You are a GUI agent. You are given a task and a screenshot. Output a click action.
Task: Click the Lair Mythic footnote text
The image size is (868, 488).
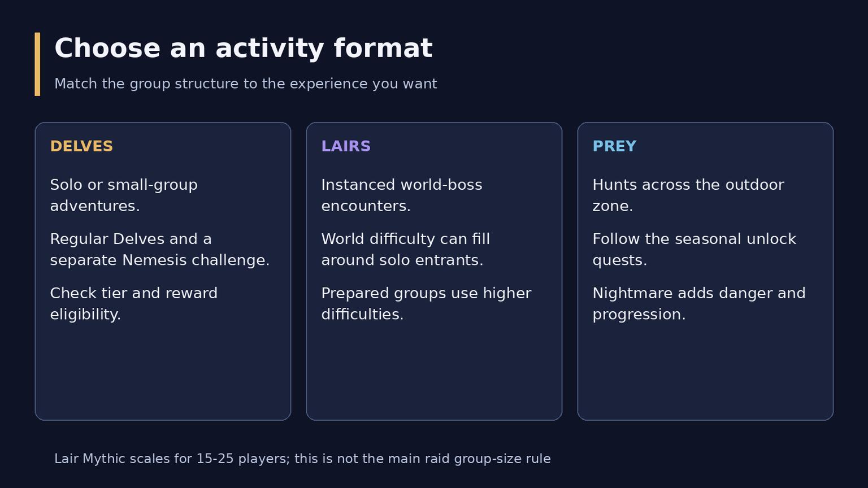click(302, 459)
